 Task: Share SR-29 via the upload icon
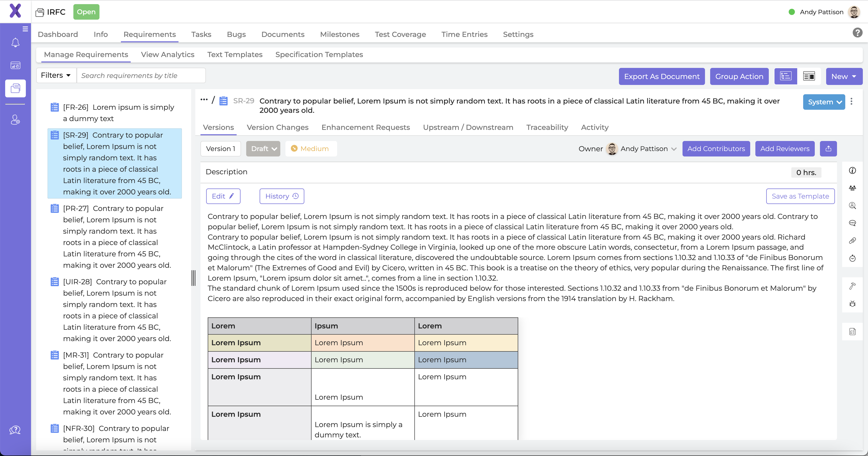pyautogui.click(x=828, y=148)
